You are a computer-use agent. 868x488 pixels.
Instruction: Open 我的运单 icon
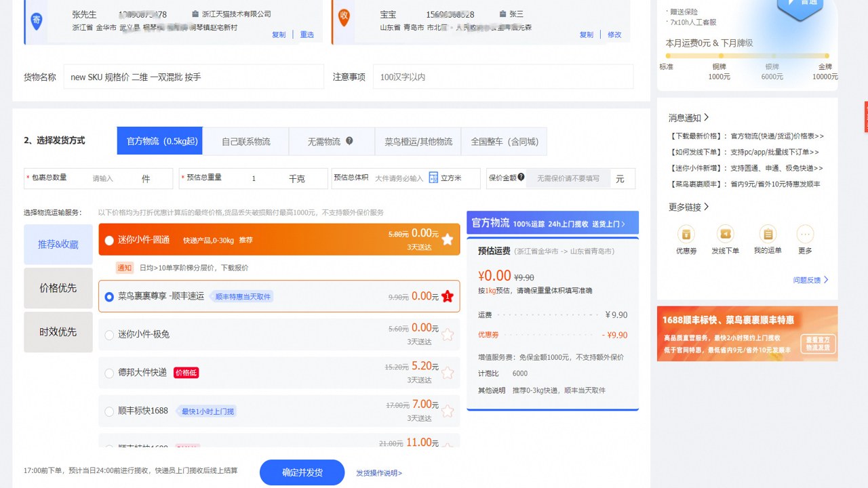coord(768,234)
